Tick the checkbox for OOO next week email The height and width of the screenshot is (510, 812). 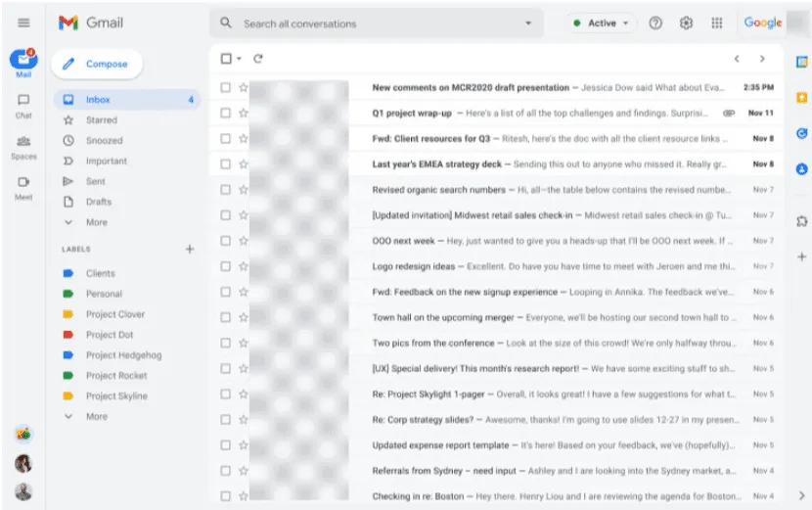click(226, 240)
